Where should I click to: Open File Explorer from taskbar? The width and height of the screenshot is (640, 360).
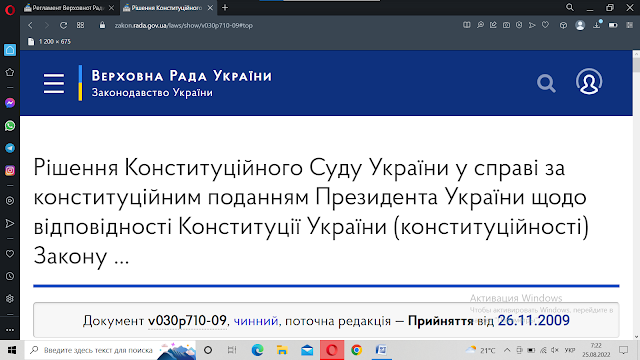282,350
